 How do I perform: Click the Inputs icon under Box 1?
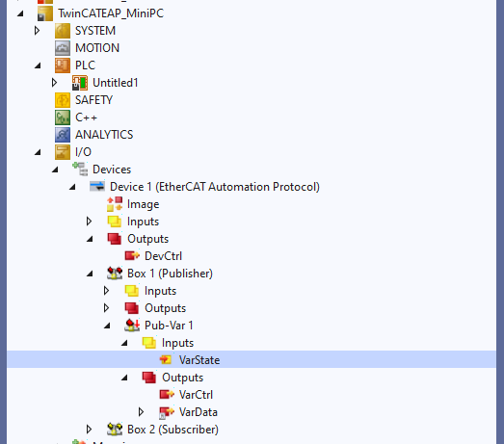(x=132, y=291)
